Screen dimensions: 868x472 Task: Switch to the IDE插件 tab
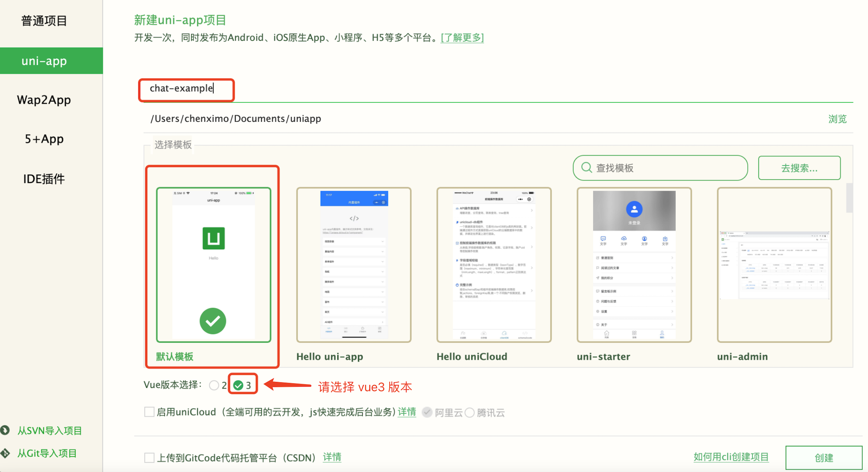44,179
